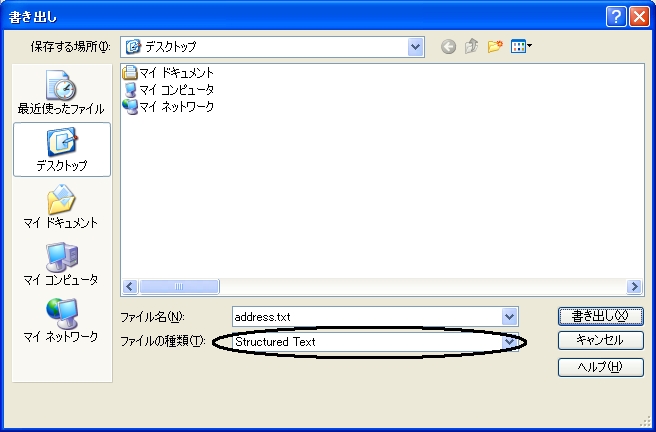Select マイ ドキュメント in the file list
Screen dimensions: 656x432
(168, 73)
